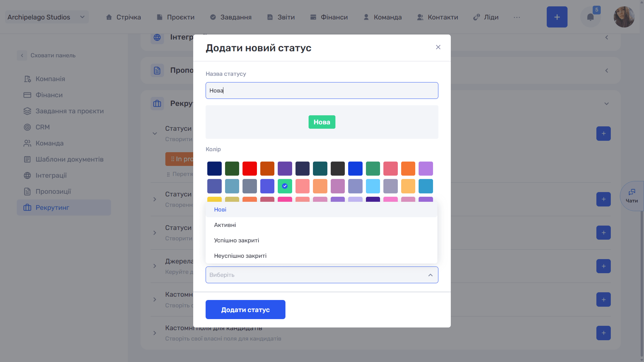Click the Команда people icon in sidebar

27,143
